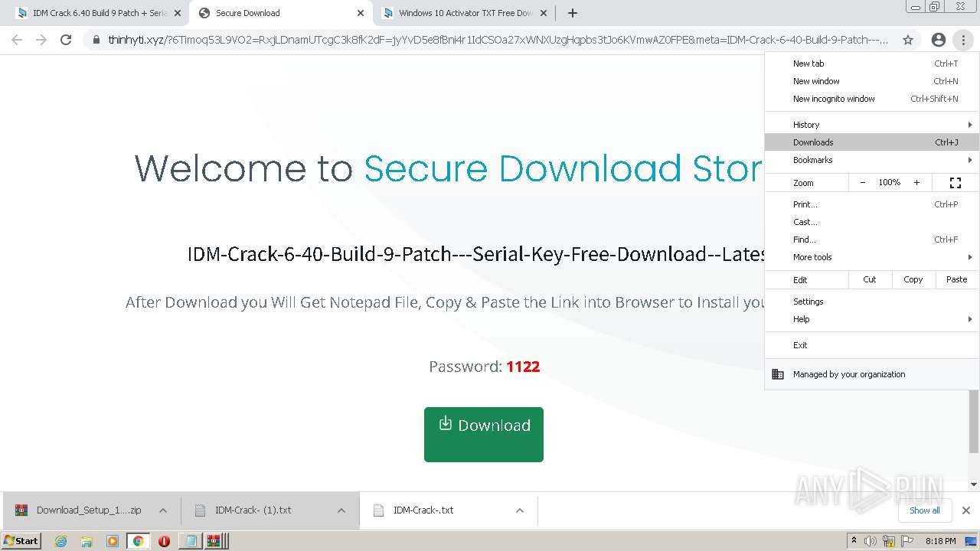Bookmark this page with the star icon
The width and height of the screenshot is (980, 551).
pos(908,40)
